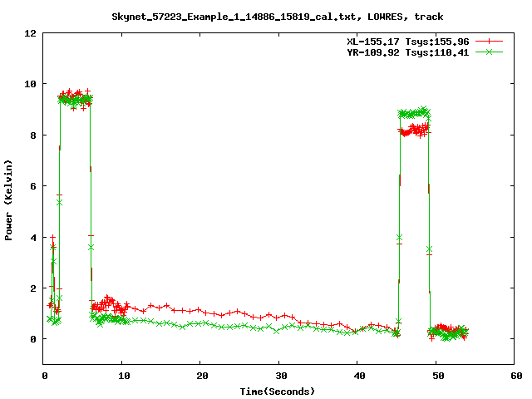This screenshot has height=399, width=532.
Task: Click the y-axis tick label 8
Action: (33, 135)
